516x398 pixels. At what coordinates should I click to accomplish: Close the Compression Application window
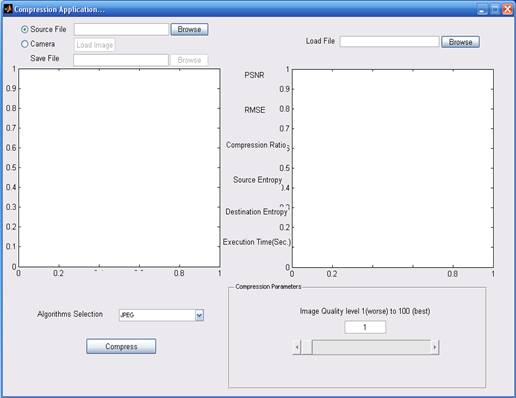[508, 9]
